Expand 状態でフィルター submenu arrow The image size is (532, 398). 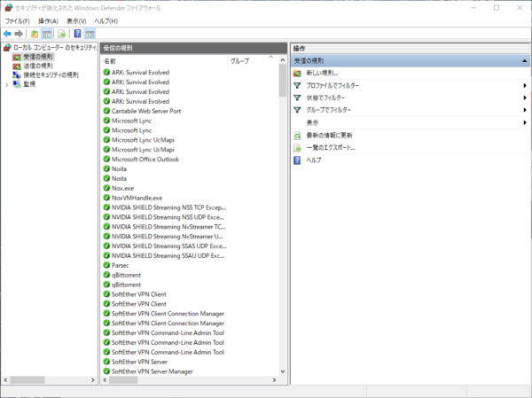pyautogui.click(x=525, y=98)
